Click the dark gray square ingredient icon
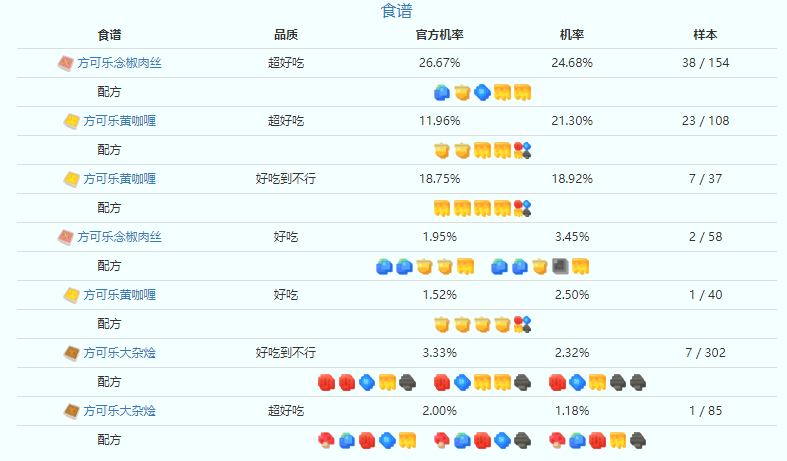This screenshot has height=461, width=787. pyautogui.click(x=561, y=267)
